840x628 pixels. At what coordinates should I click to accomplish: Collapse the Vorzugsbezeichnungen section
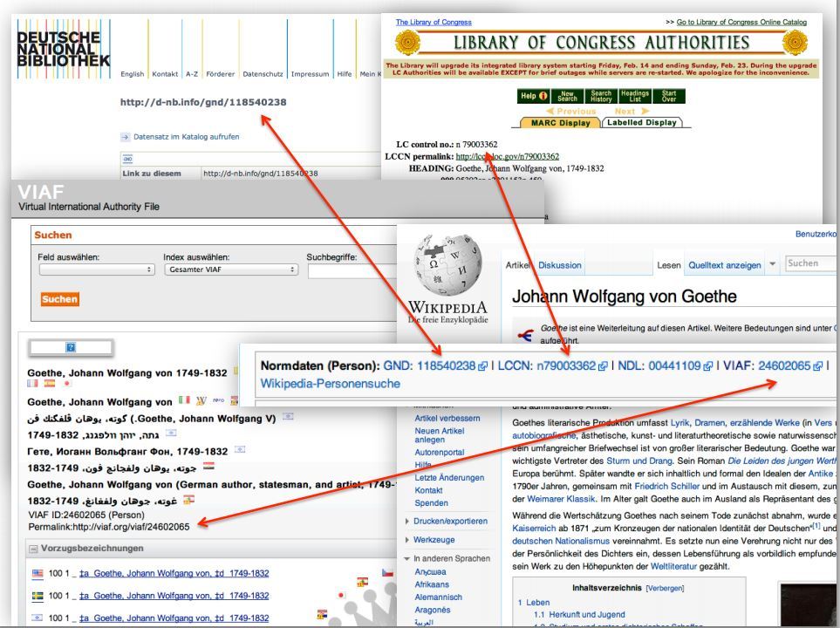tap(34, 548)
